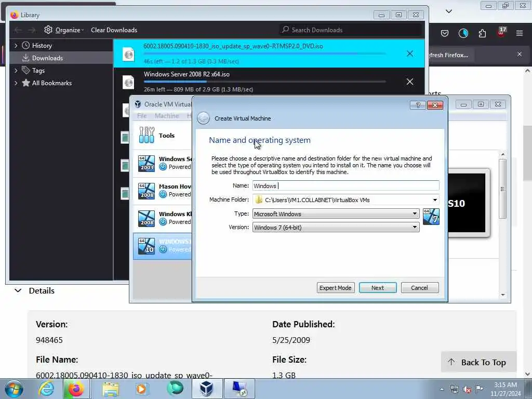Open Windows Explorer from the taskbar
The image size is (532, 399).
pos(111,389)
